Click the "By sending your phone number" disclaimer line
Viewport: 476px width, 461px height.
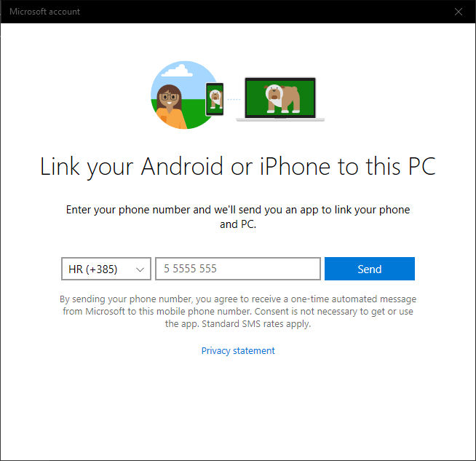[x=237, y=299]
